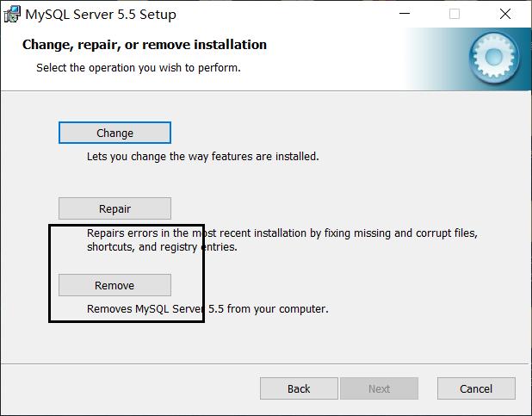Click 'Select the operation you wish to perform.' text
Viewport: 532px width, 416px height.
tap(139, 68)
